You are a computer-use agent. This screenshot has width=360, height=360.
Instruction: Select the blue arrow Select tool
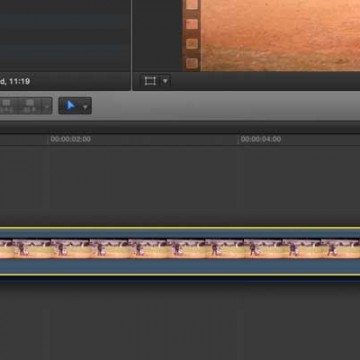point(70,106)
